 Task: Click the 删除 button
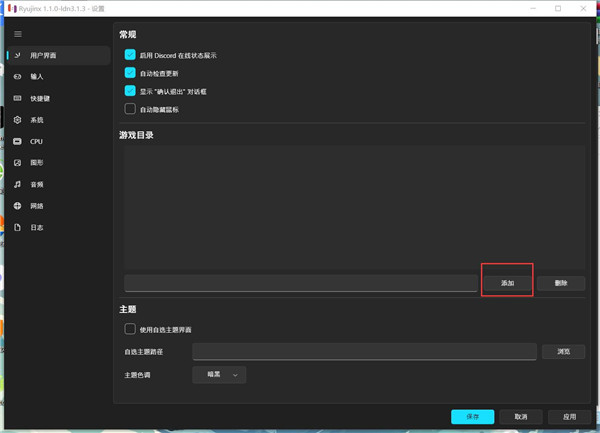click(560, 283)
